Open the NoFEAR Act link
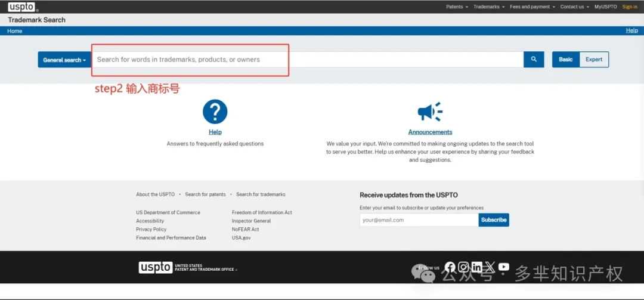Image resolution: width=644 pixels, height=300 pixels. point(245,229)
